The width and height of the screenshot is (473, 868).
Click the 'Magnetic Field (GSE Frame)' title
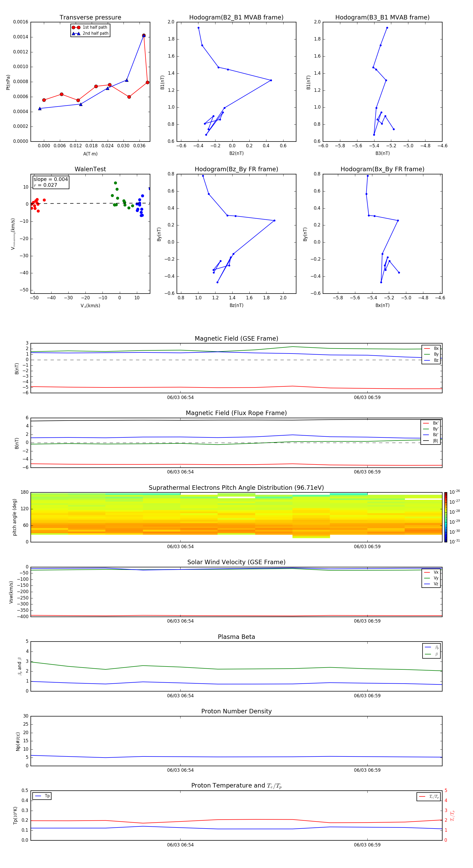[236, 339]
